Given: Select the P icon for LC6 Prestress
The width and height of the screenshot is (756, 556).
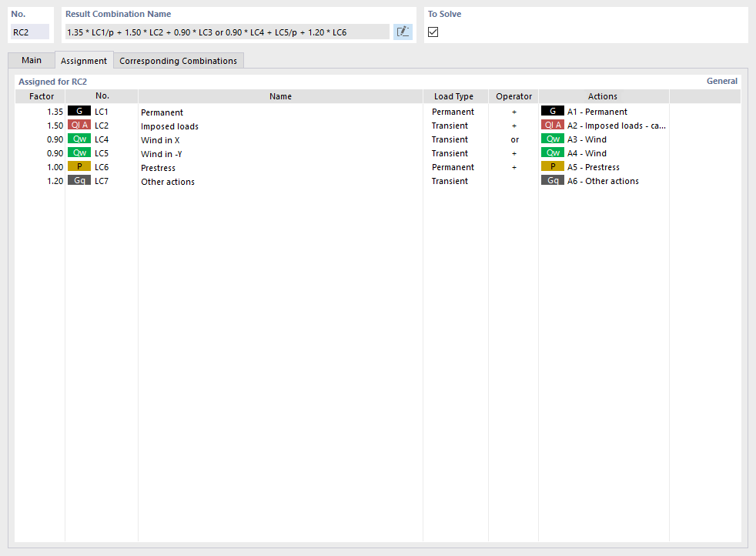Looking at the screenshot, I should click(x=79, y=166).
